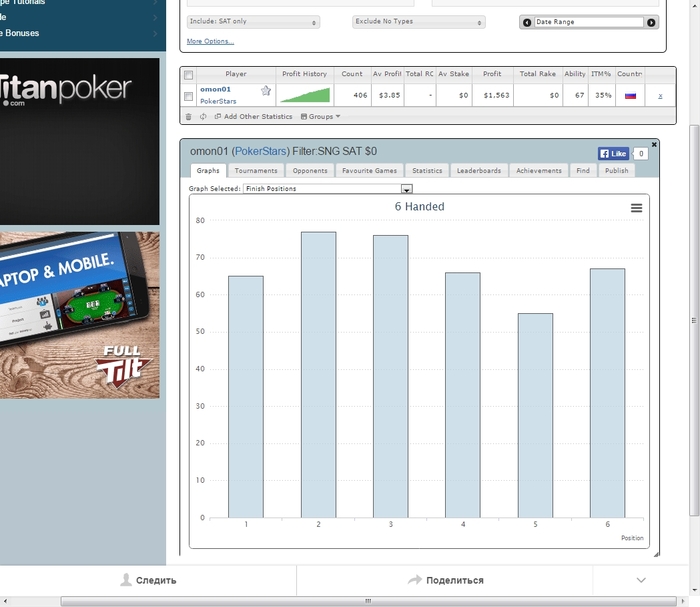Switch to the Favourite Games tab
This screenshot has height=607, width=700.
coord(369,170)
